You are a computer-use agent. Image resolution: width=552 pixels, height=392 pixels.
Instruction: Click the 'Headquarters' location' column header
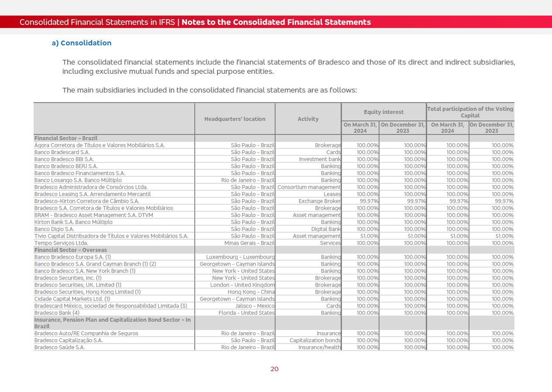click(235, 119)
